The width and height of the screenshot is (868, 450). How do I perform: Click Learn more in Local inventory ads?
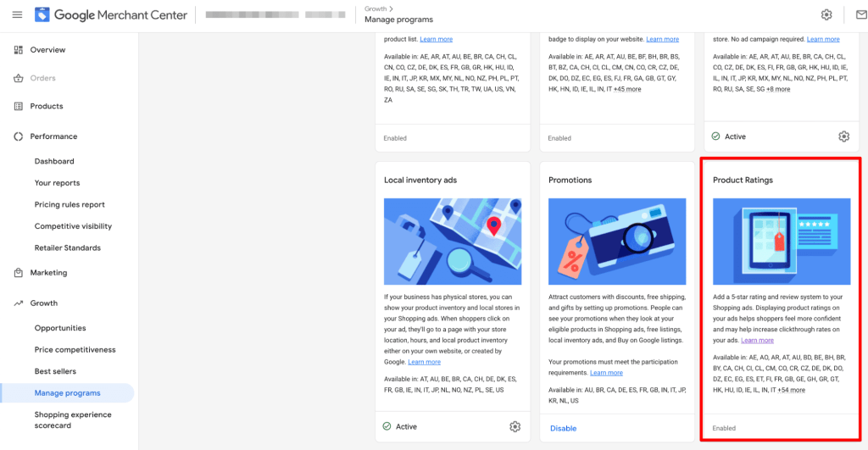coord(424,362)
